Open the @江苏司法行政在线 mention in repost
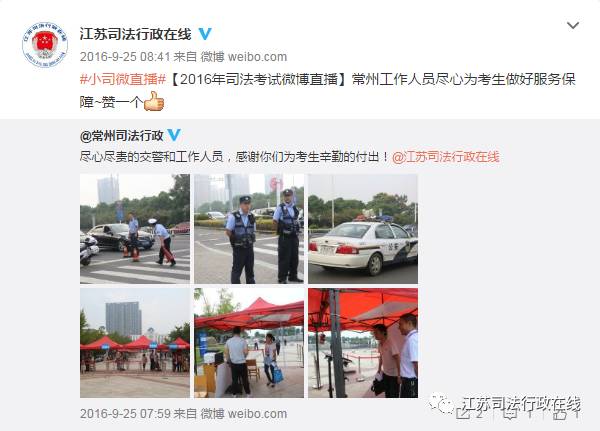 click(446, 157)
